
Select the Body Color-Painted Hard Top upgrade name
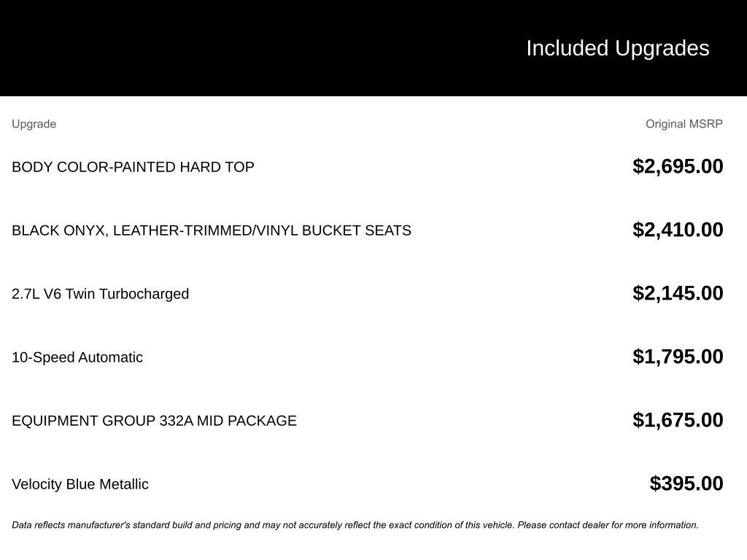(133, 167)
